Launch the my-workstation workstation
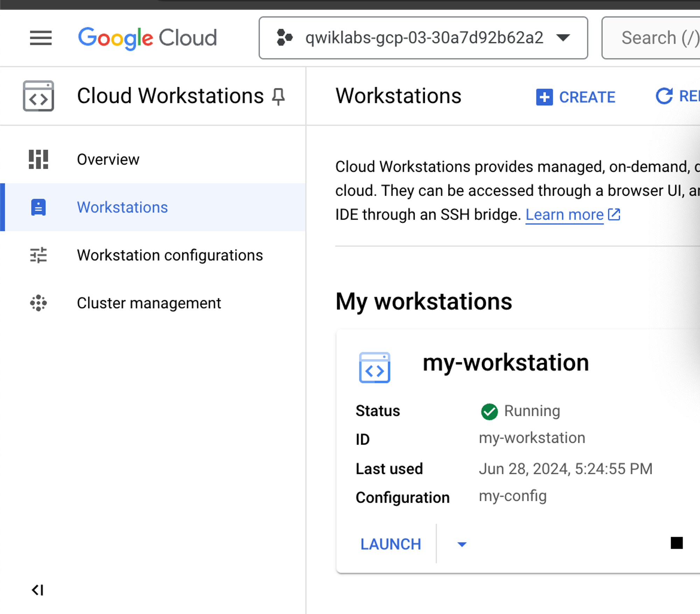Viewport: 700px width, 614px height. coord(391,544)
